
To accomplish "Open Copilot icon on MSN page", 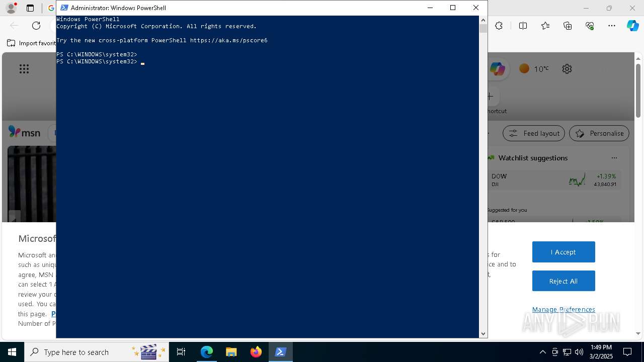I will click(497, 69).
